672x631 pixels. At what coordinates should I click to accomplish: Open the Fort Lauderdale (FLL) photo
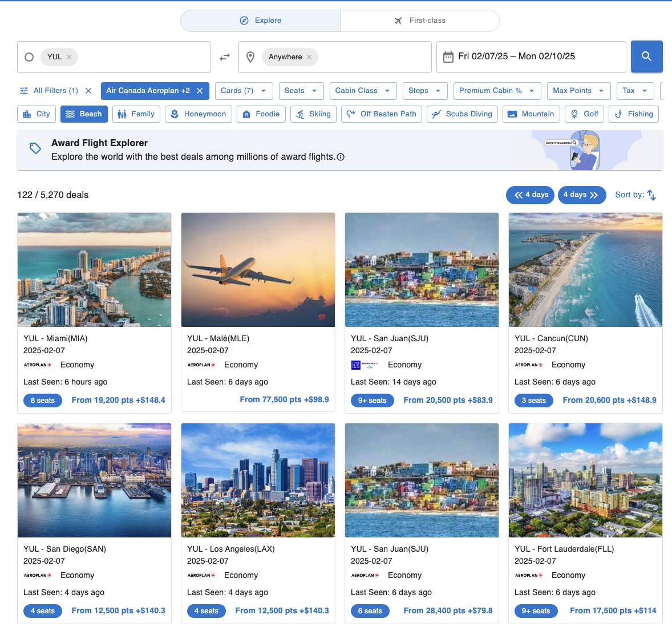(x=585, y=480)
